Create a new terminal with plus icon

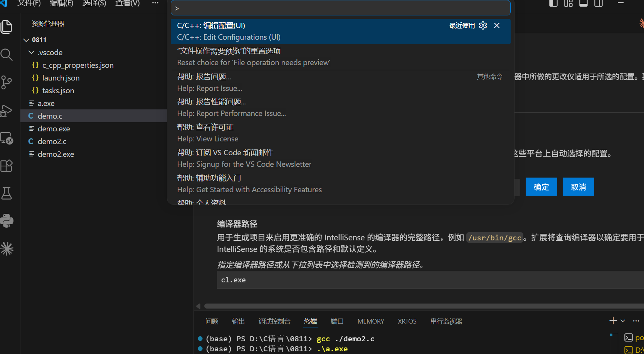pos(613,320)
